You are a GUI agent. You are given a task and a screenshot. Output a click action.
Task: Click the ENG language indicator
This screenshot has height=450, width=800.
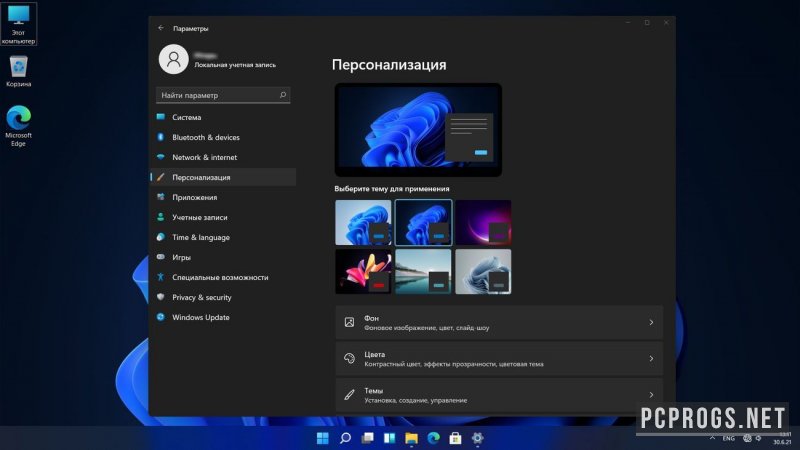click(729, 438)
